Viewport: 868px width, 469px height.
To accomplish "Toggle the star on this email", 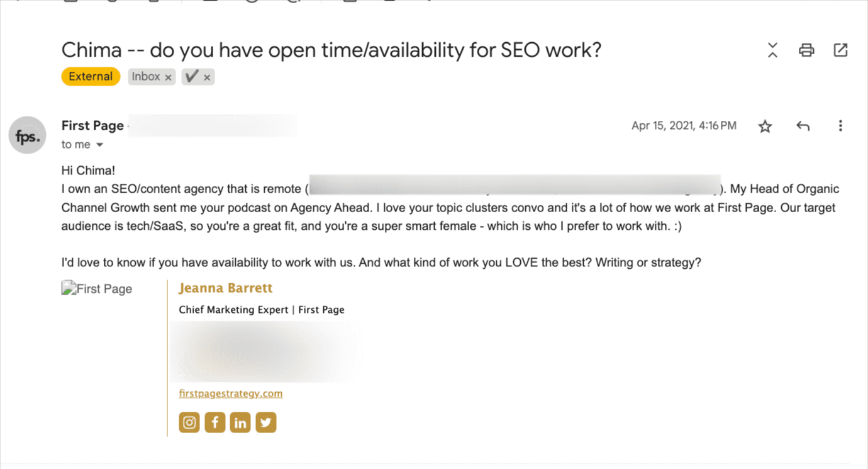I will pyautogui.click(x=765, y=126).
